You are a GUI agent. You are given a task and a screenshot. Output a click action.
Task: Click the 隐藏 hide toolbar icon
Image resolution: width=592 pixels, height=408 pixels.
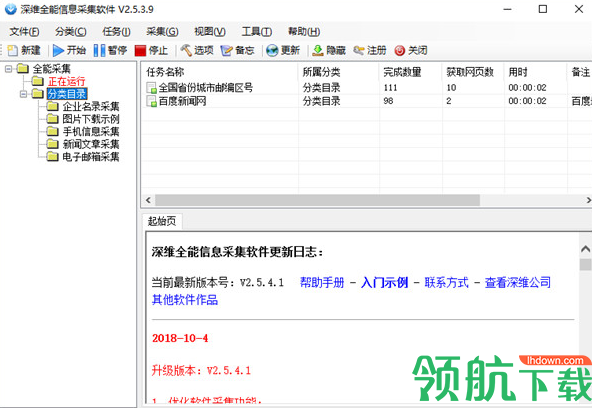(318, 50)
